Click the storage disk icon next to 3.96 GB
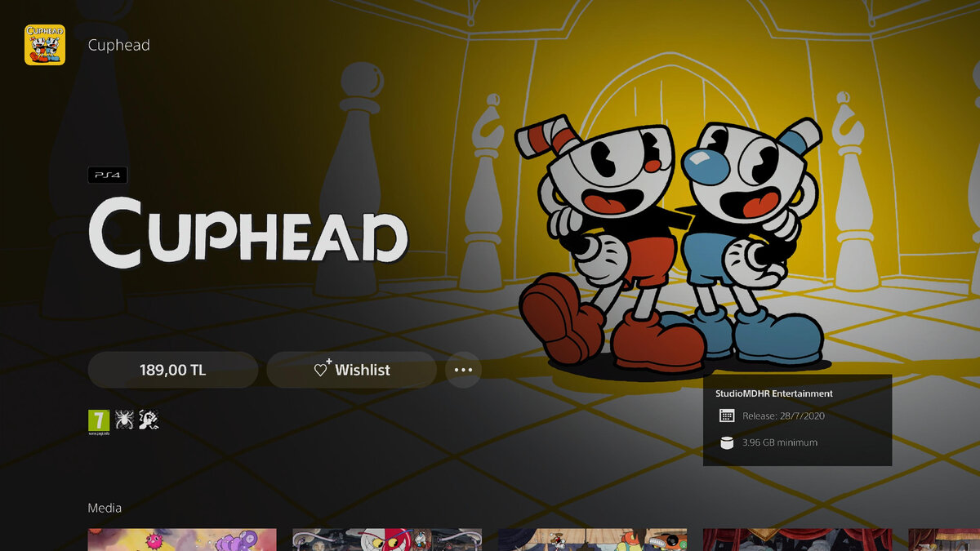Image resolution: width=980 pixels, height=551 pixels. pos(727,442)
